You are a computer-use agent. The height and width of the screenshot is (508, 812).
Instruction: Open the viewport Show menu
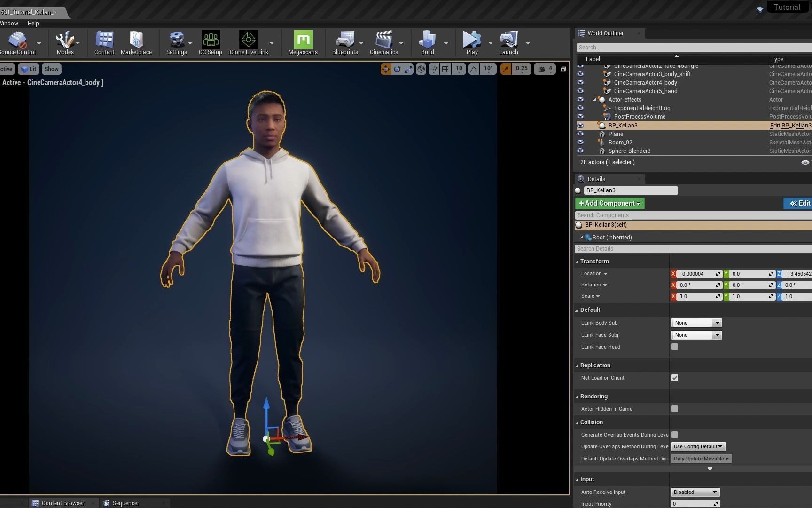click(51, 69)
